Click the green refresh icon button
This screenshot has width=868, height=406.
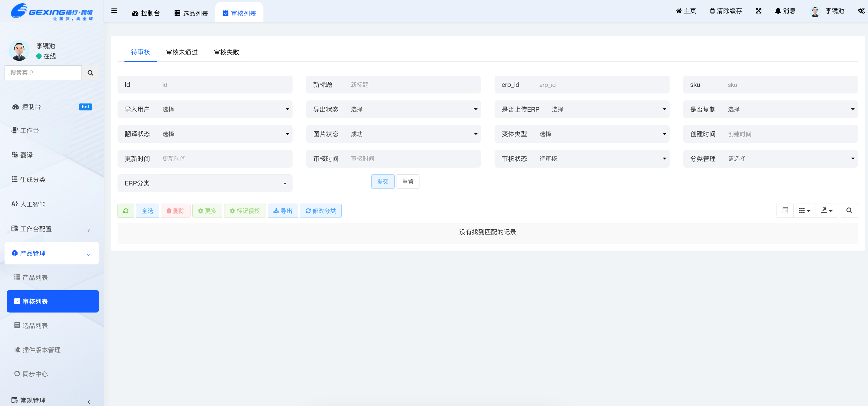click(126, 211)
